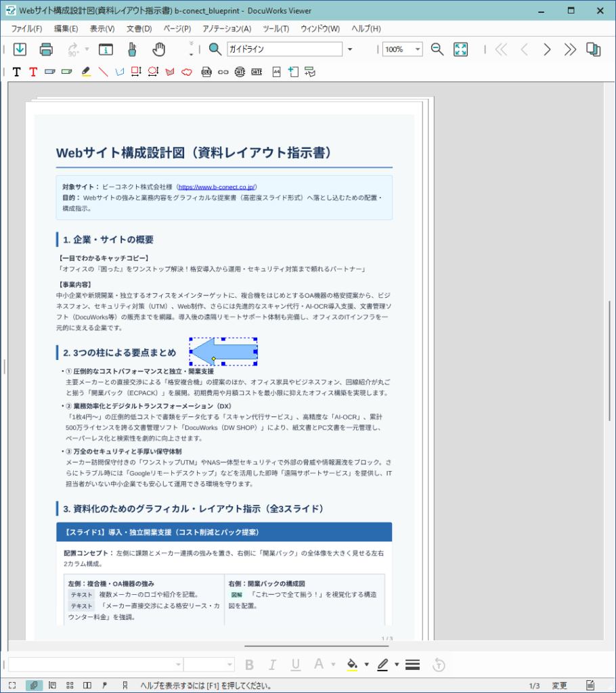The image size is (616, 693).
Task: Click the yellow fill color bucket
Action: tap(353, 665)
